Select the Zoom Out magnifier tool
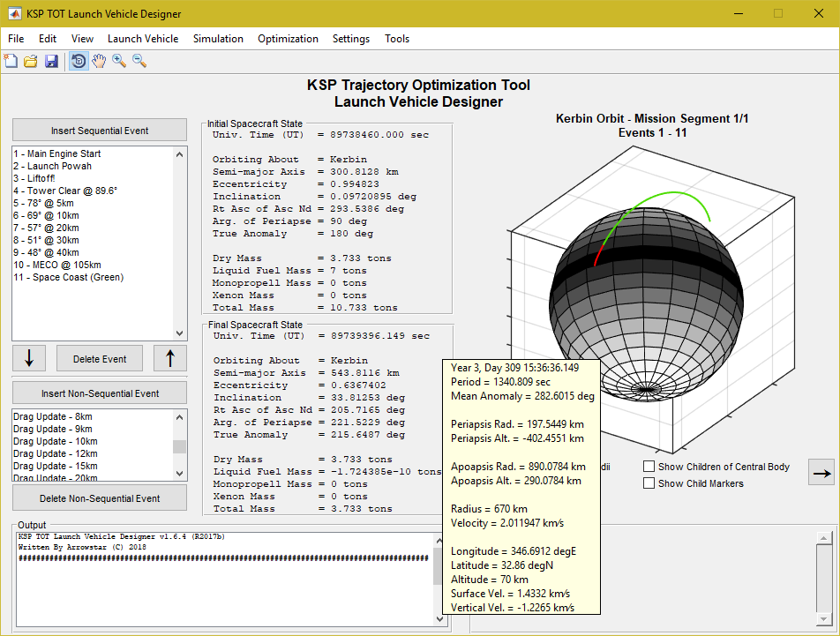Viewport: 840px width, 636px height. [x=139, y=61]
